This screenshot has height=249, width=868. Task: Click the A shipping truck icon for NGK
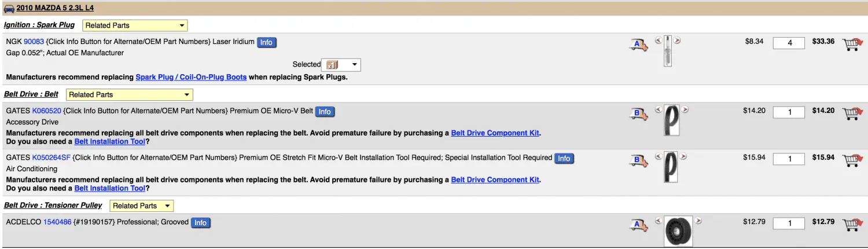pyautogui.click(x=638, y=45)
